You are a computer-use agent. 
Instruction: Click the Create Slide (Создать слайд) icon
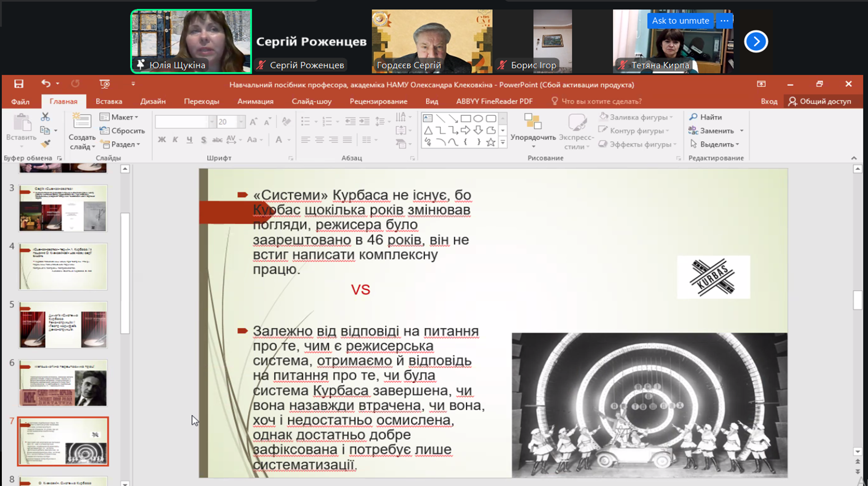pyautogui.click(x=82, y=122)
